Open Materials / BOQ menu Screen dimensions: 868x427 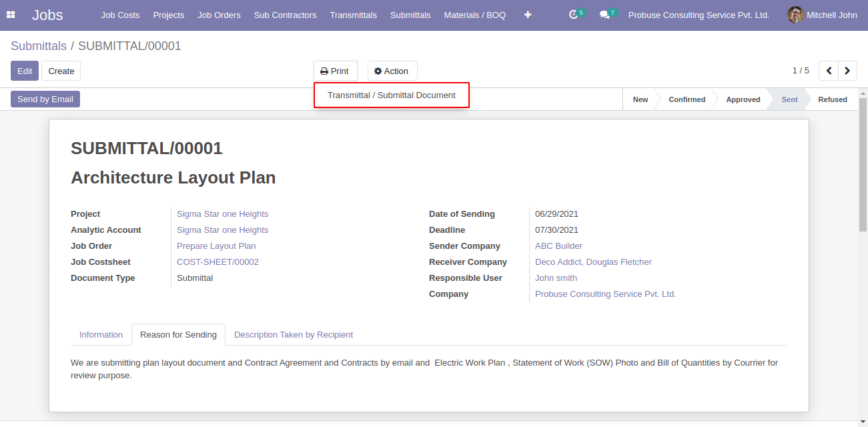pos(475,15)
